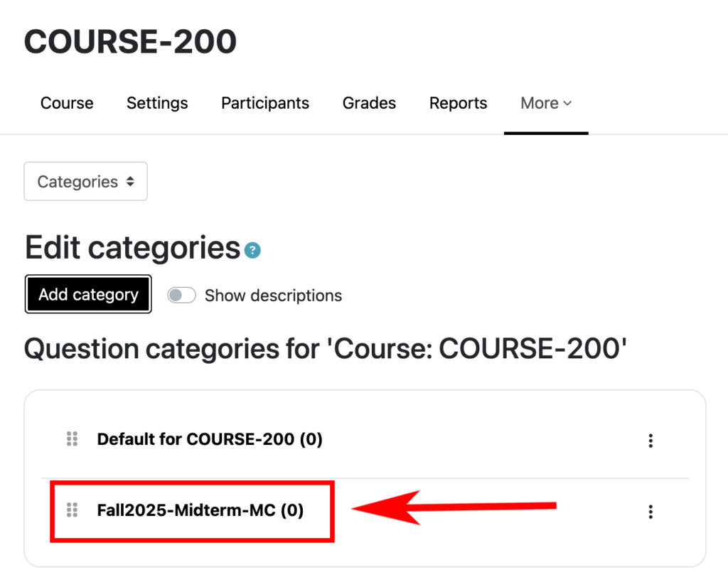Viewport: 728px width, 587px height.
Task: Open the Categories selector dropdown
Action: (85, 181)
